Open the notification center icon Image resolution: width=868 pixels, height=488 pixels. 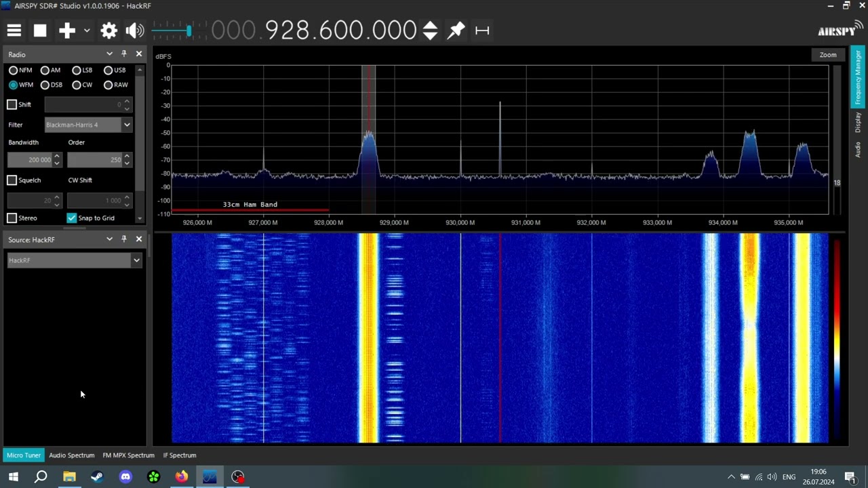tap(850, 477)
